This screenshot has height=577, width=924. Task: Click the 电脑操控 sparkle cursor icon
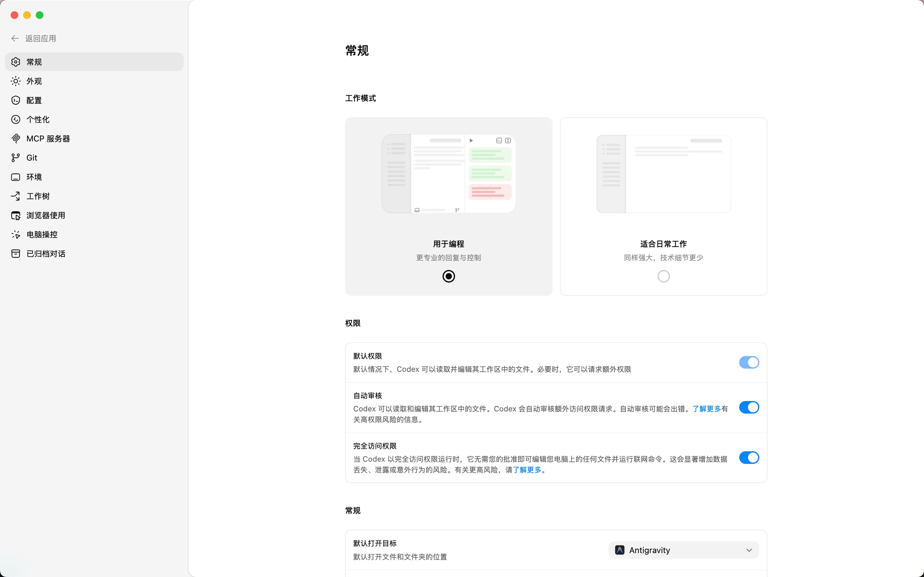16,235
